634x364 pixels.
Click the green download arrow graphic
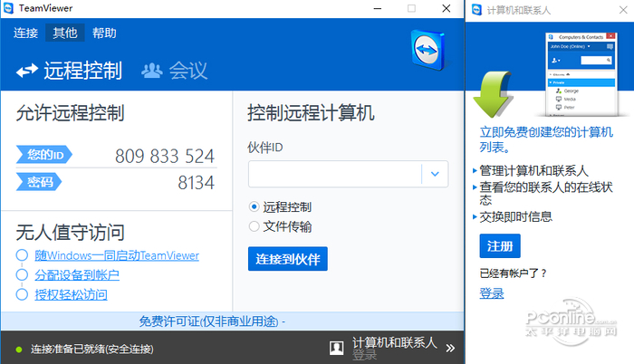492,94
